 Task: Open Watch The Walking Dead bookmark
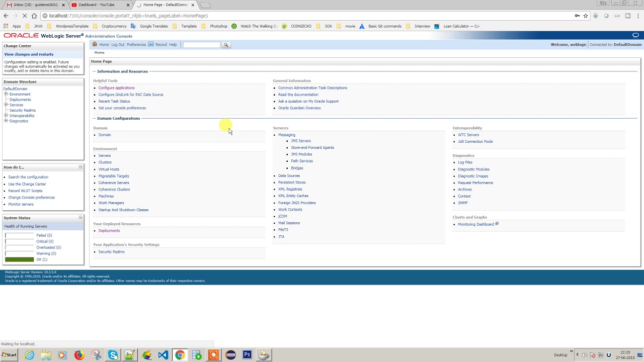(x=254, y=26)
